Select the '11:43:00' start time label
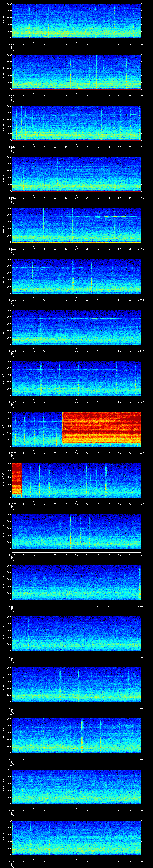 [x=12, y=657]
